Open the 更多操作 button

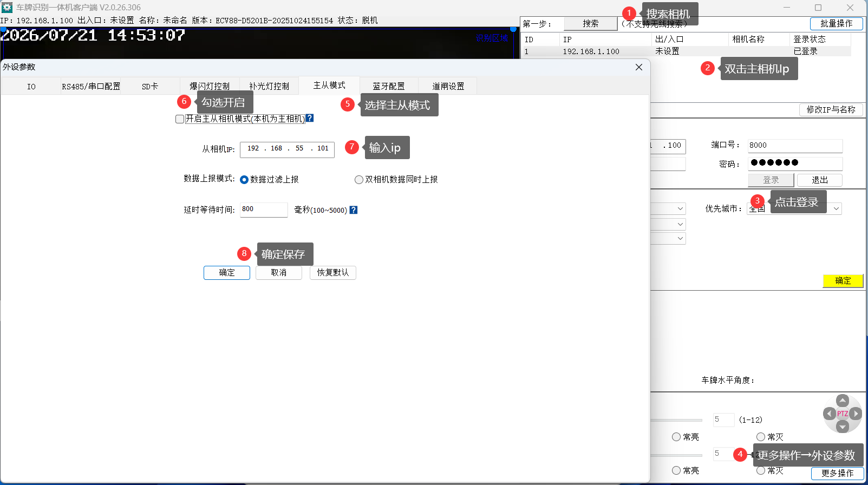click(838, 473)
